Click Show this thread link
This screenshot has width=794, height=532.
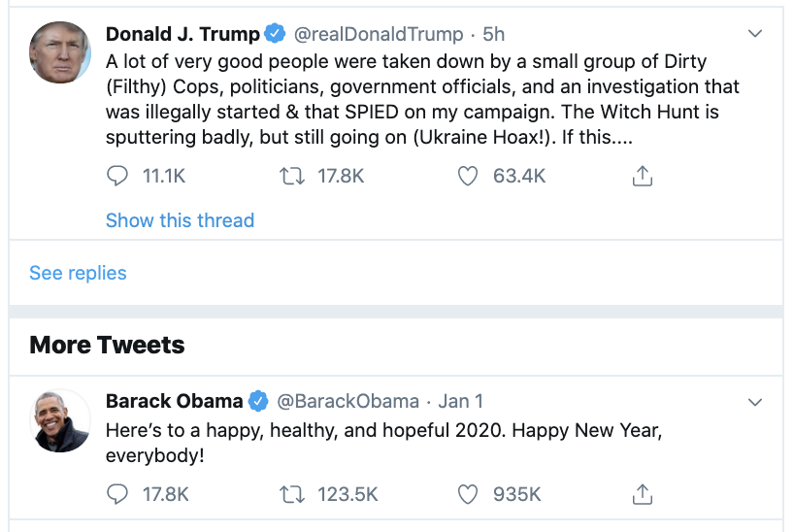pos(180,220)
